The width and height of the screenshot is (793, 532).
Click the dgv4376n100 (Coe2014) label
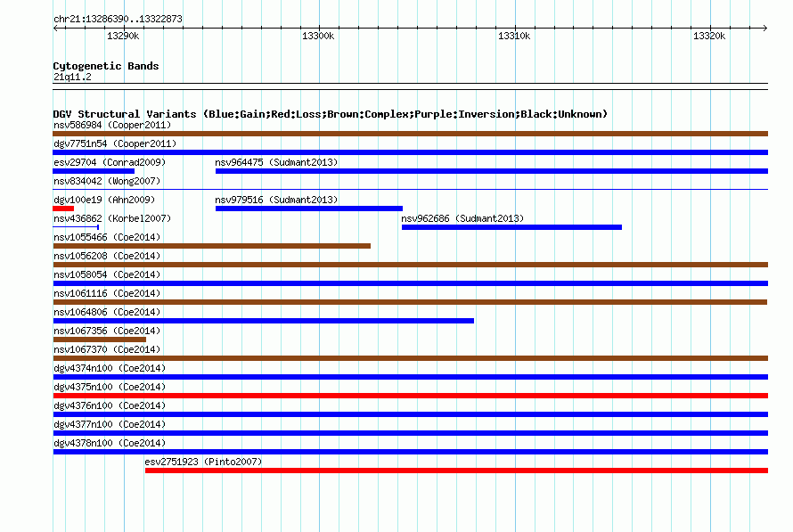click(110, 405)
